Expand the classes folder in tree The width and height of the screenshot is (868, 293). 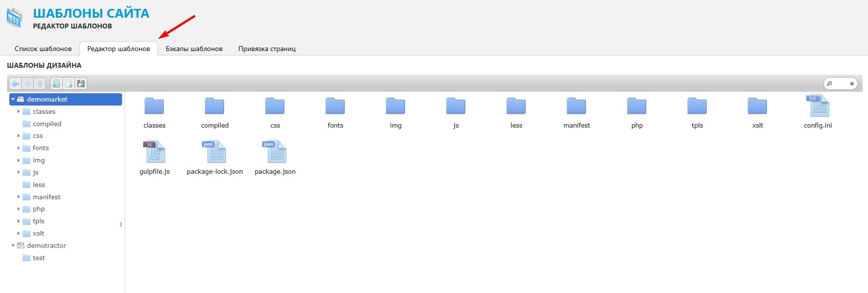coord(19,111)
